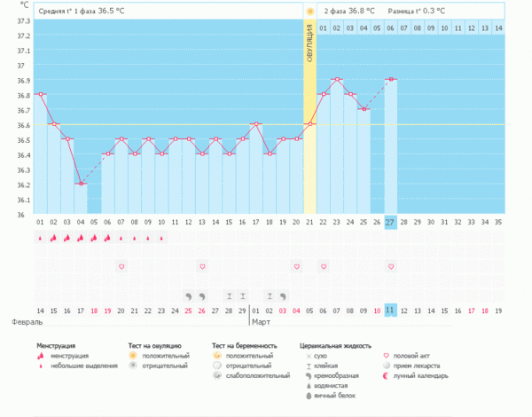Click the lowest temperature point at 36.2
This screenshot has width=532, height=417.
(81, 184)
